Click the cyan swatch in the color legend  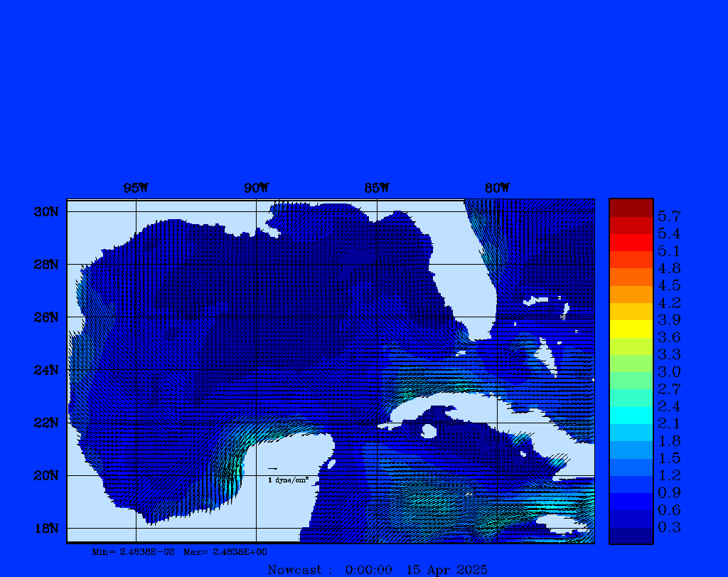[x=631, y=415]
